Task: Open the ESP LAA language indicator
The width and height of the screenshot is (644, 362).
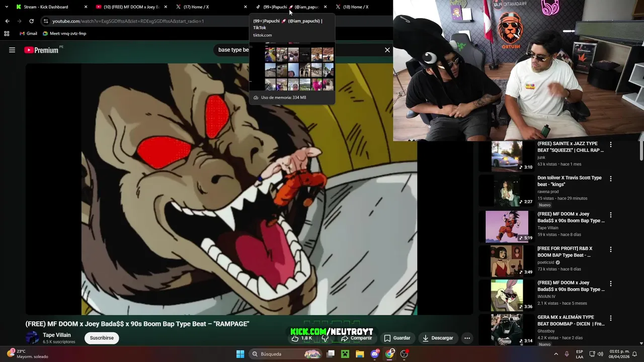Action: [580, 354]
